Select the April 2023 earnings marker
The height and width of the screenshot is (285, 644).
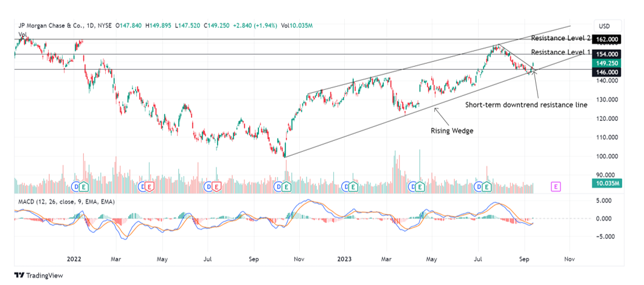(x=420, y=187)
